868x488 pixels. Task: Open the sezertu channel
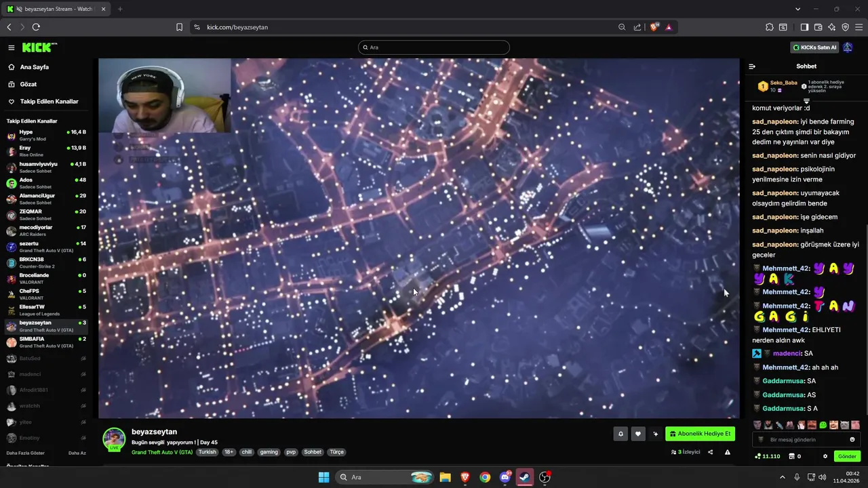(x=46, y=246)
